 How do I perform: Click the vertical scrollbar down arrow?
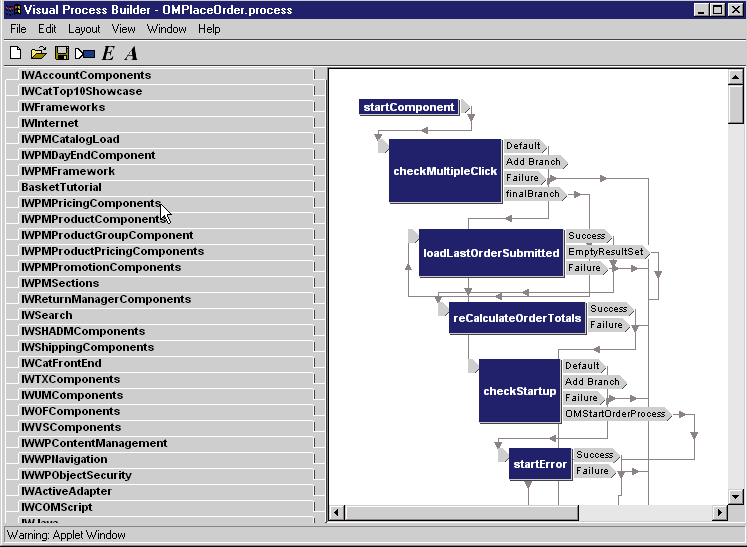pyautogui.click(x=736, y=496)
